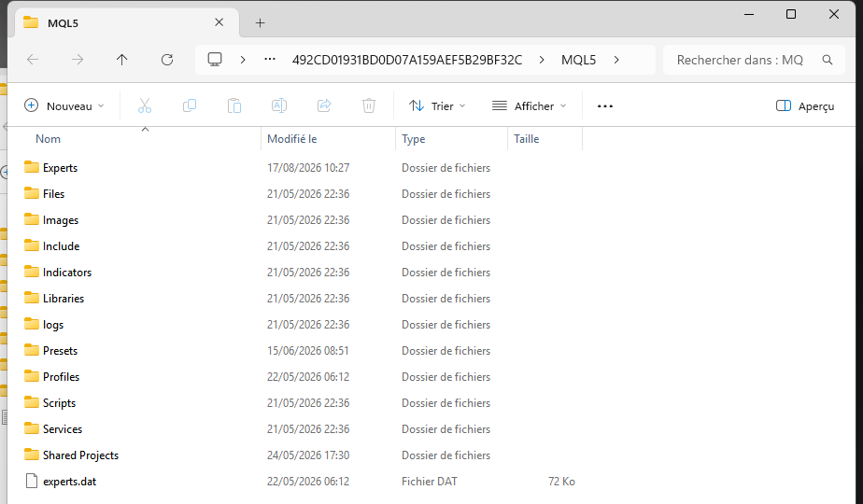The width and height of the screenshot is (863, 504).
Task: Refresh the current folder view
Action: click(167, 60)
